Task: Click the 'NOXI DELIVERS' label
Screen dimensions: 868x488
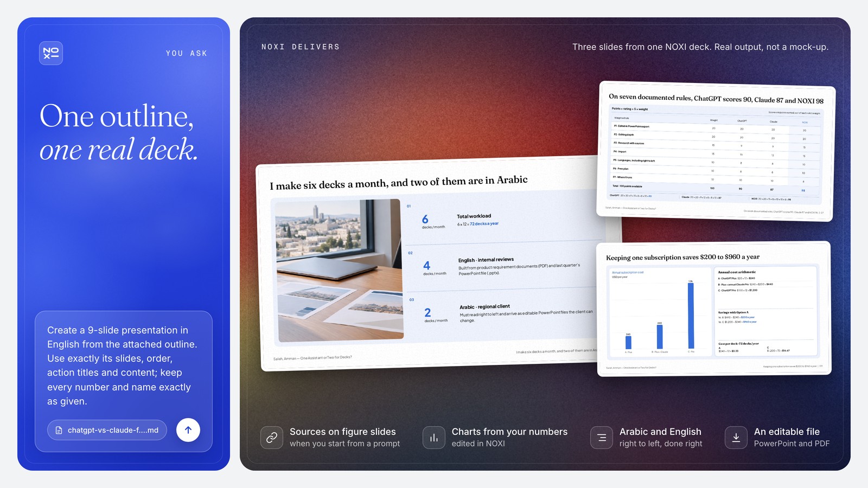Action: 301,47
